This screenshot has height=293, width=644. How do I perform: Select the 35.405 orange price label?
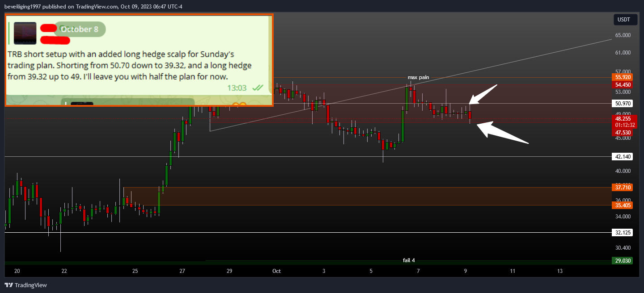[x=623, y=205]
